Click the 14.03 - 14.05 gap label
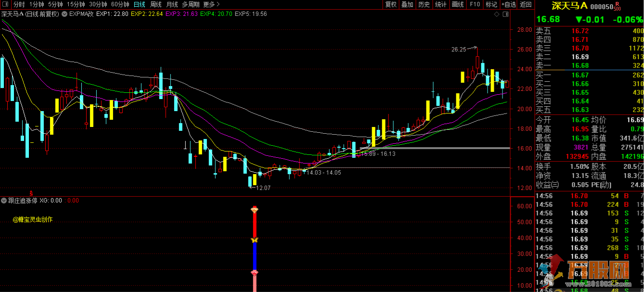 324,172
